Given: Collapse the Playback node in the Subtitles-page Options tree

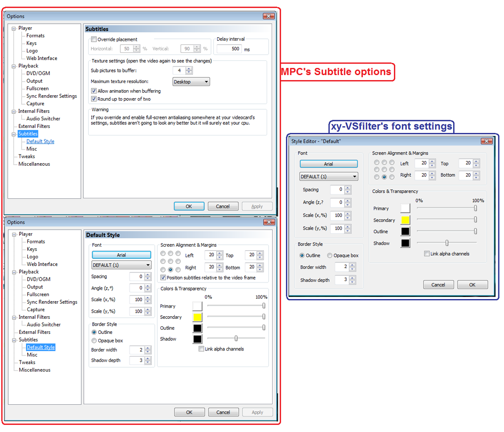Looking at the screenshot, I should pos(14,66).
